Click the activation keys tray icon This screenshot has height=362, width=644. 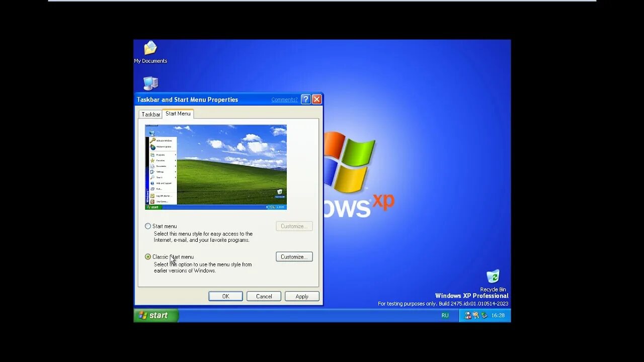[x=476, y=315]
